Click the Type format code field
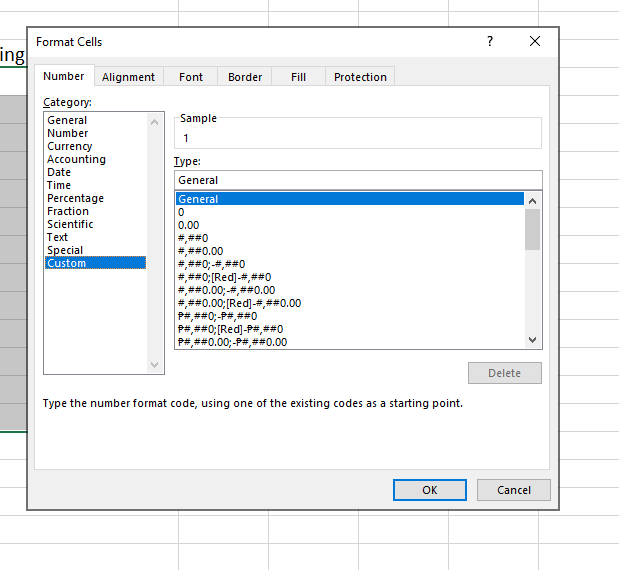The width and height of the screenshot is (619, 570). pos(357,180)
